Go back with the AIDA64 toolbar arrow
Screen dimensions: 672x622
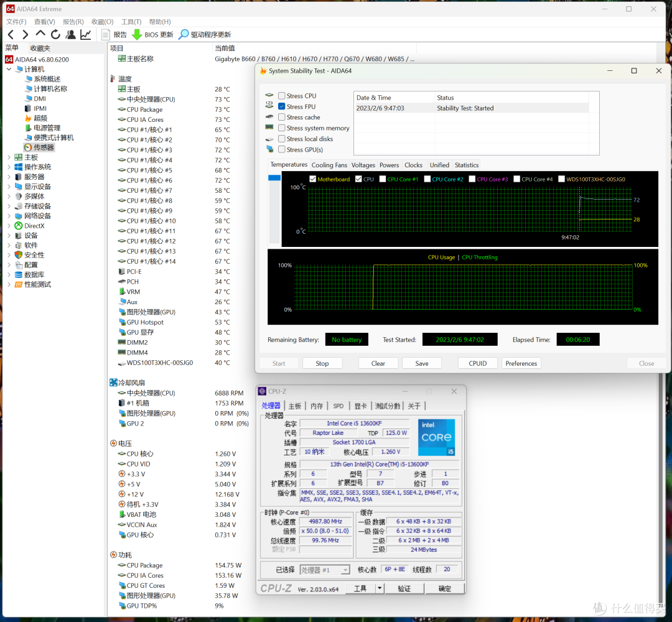tap(11, 35)
